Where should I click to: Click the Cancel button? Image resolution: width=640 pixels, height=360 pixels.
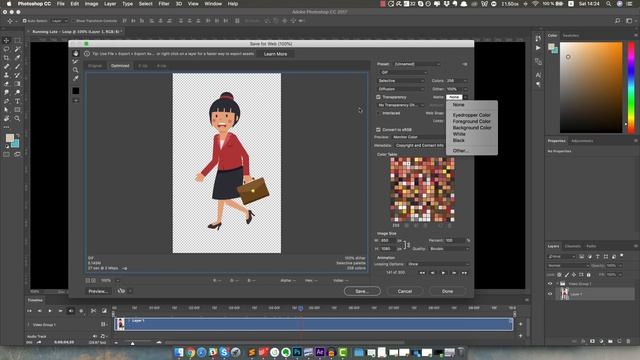point(405,291)
